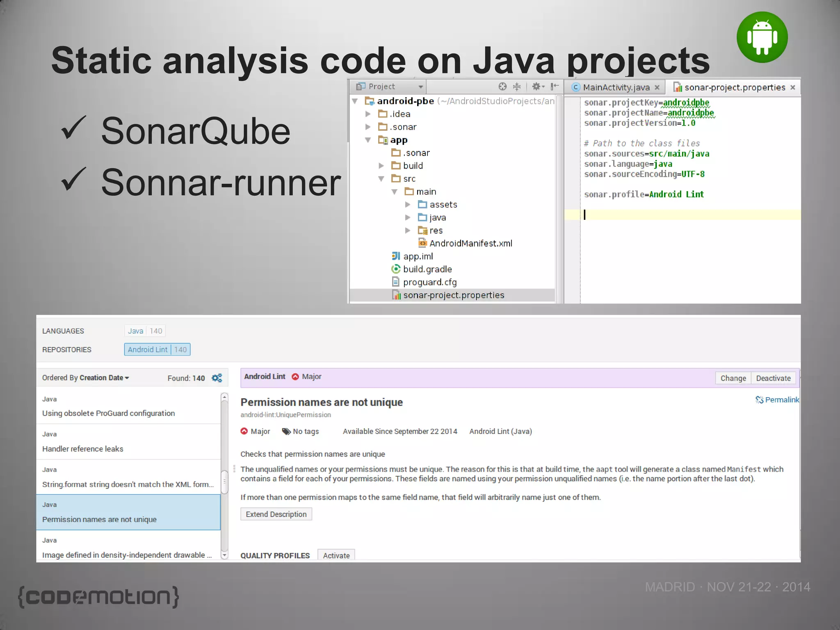Click the scroll-from-source target icon in Project toolbar
The height and width of the screenshot is (630, 840).
(x=502, y=87)
